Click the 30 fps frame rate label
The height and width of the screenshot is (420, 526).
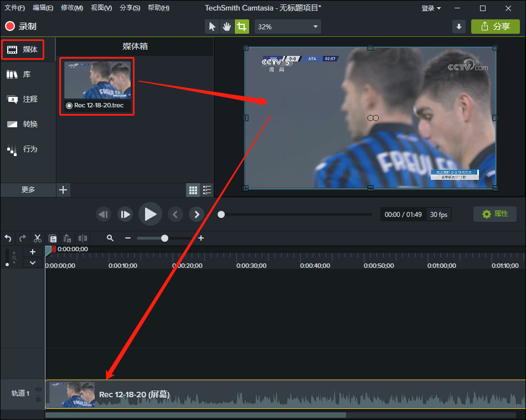(439, 215)
